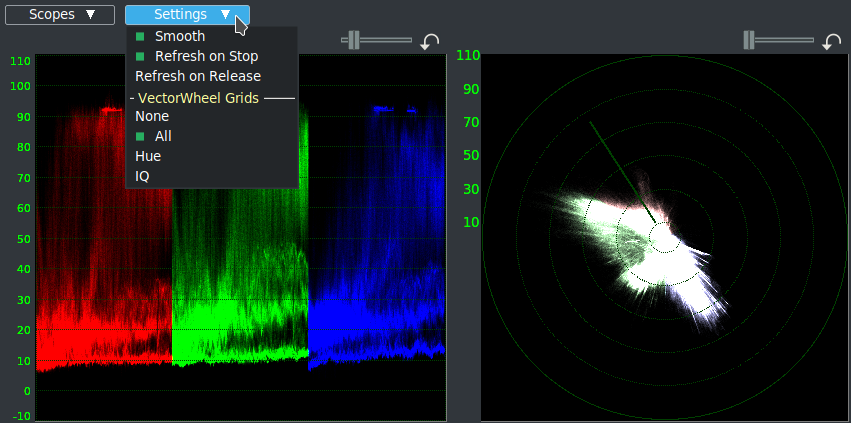The image size is (851, 423).
Task: Reset the vectorscope slider with the undo arrow
Action: [x=831, y=41]
